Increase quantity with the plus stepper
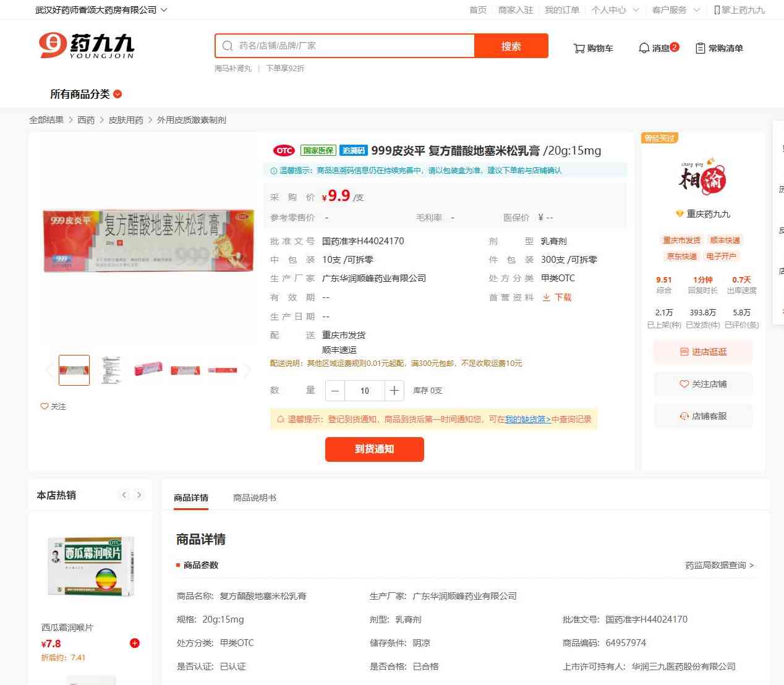784x685 pixels. (x=394, y=391)
